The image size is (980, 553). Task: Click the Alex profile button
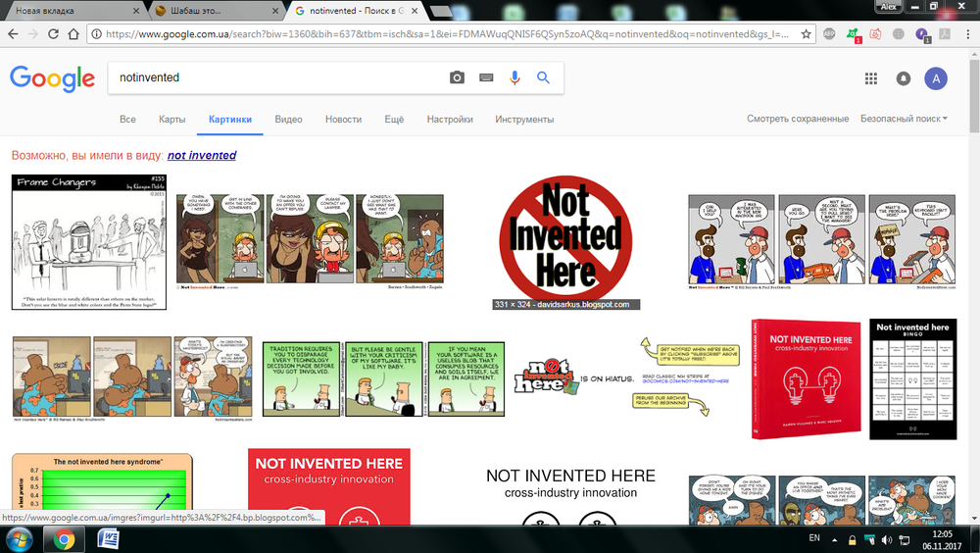point(888,6)
